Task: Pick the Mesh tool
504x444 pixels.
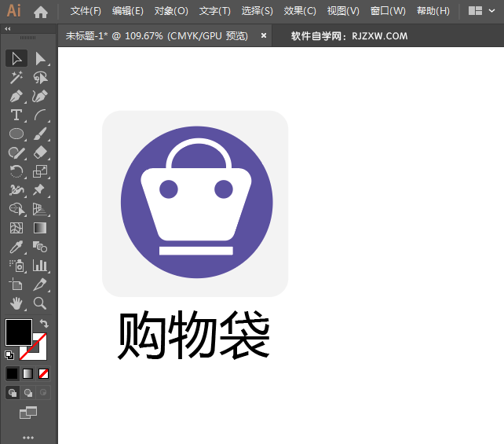Action: click(x=16, y=228)
